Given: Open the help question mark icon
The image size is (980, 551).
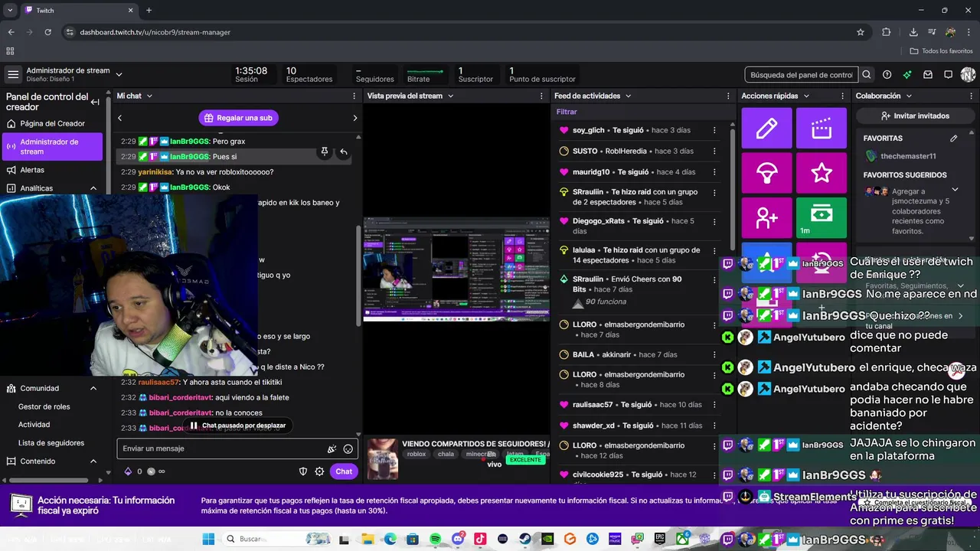Looking at the screenshot, I should pos(887,74).
